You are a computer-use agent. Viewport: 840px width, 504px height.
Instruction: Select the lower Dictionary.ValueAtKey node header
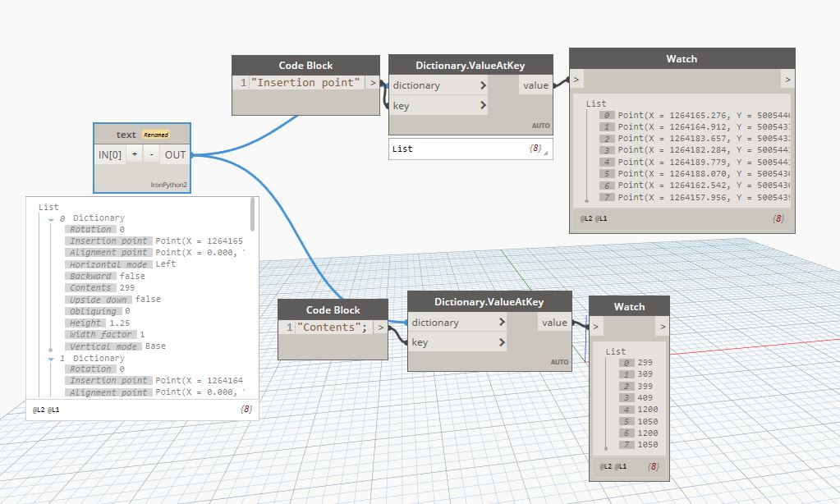(x=489, y=302)
